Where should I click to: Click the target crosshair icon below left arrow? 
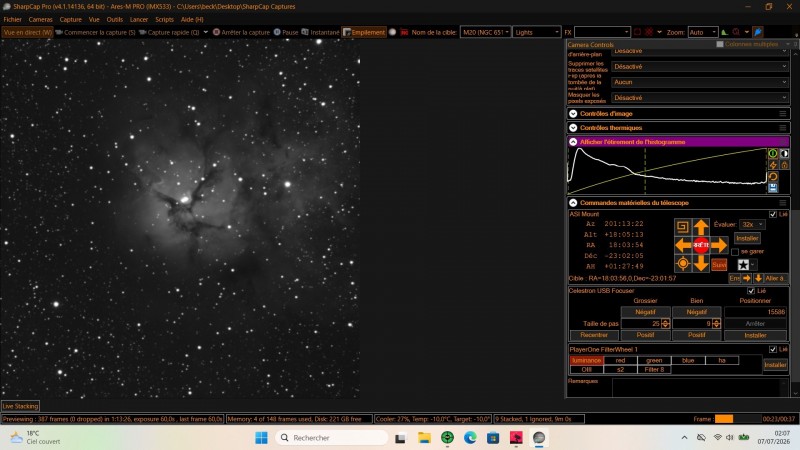click(683, 264)
